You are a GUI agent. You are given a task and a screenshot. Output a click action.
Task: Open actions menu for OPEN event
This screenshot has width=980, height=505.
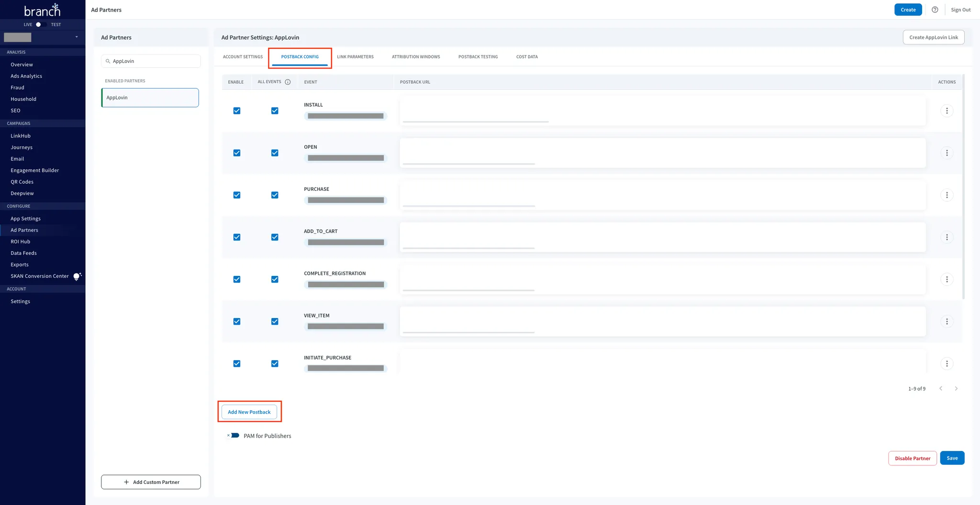tap(947, 153)
